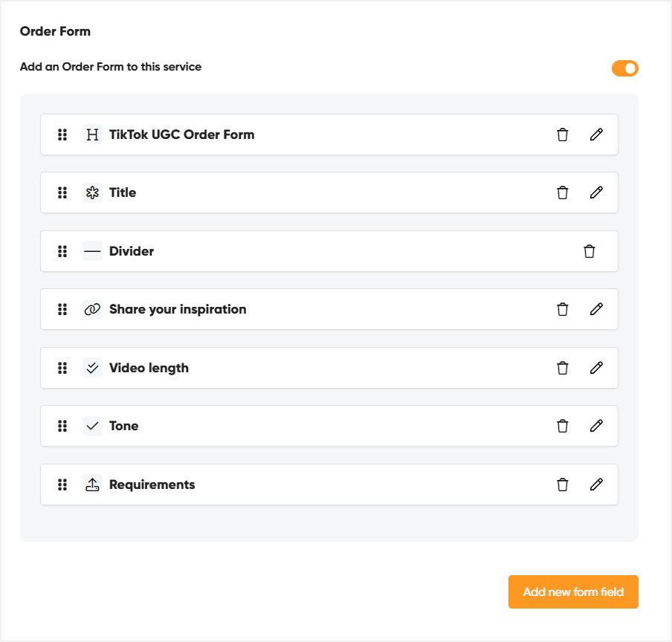
Task: Click the link icon on Share your inspiration
Action: pyautogui.click(x=91, y=309)
